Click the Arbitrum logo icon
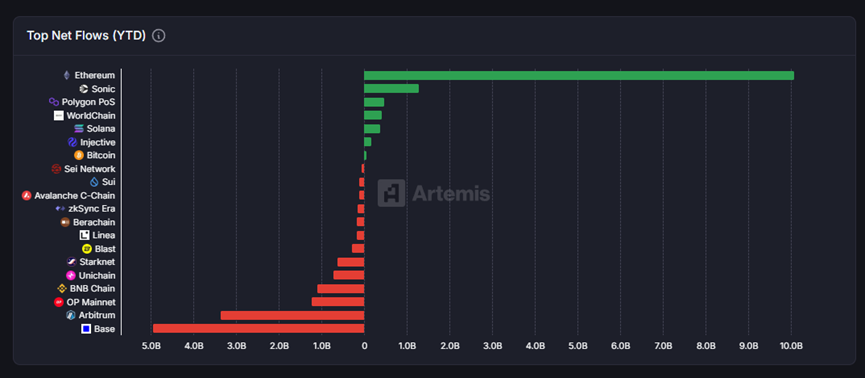Viewport: 865px width, 378px height. pyautogui.click(x=71, y=316)
